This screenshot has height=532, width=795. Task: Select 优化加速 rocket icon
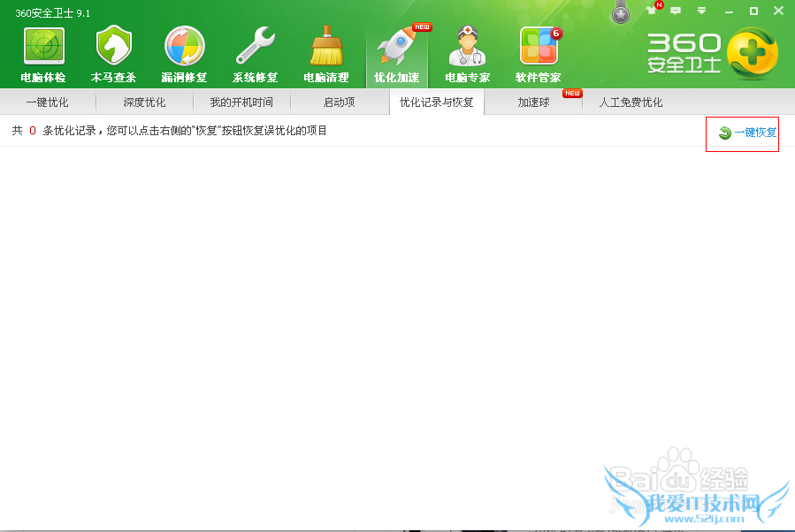click(x=397, y=46)
